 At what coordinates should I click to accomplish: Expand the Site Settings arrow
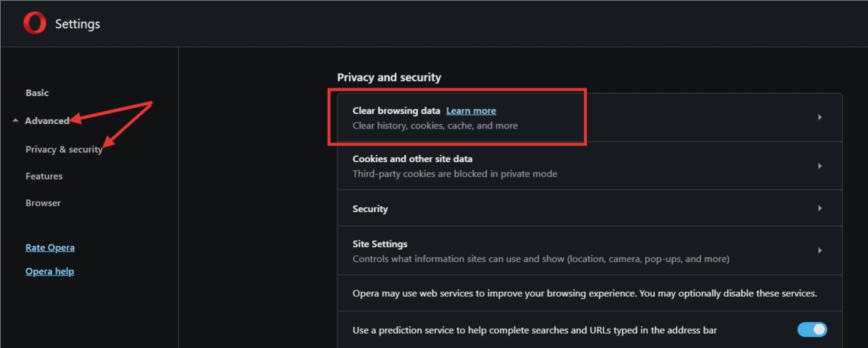pos(820,250)
